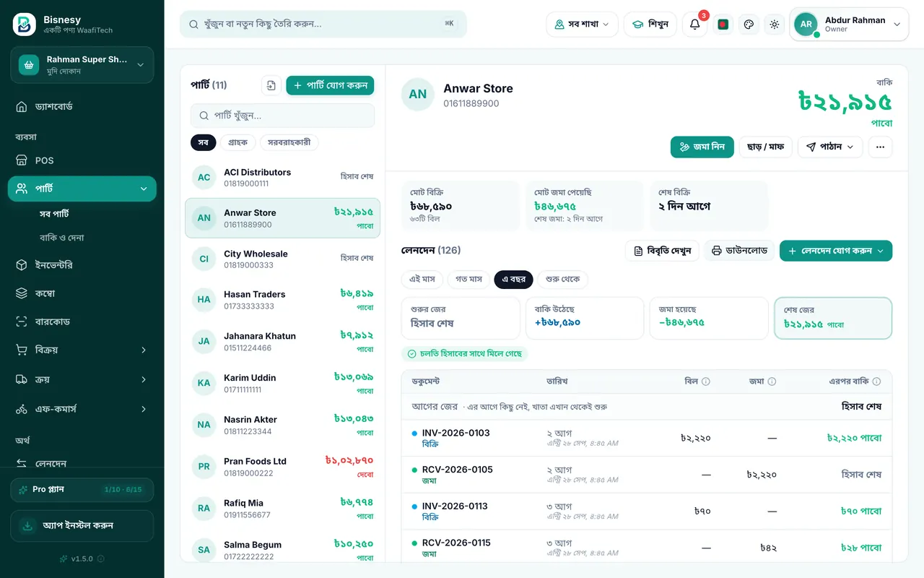Click অ্যাপ ইনস্টল করুন button

click(x=82, y=526)
